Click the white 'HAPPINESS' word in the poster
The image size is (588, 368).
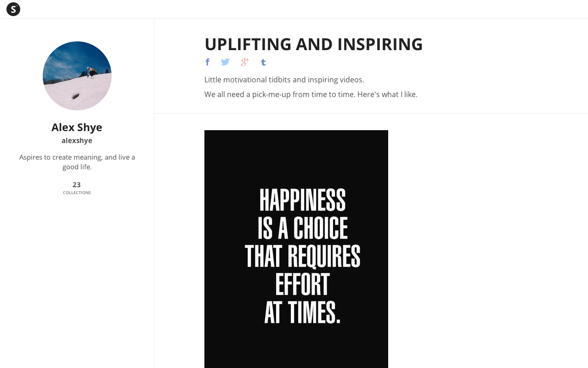coord(302,200)
